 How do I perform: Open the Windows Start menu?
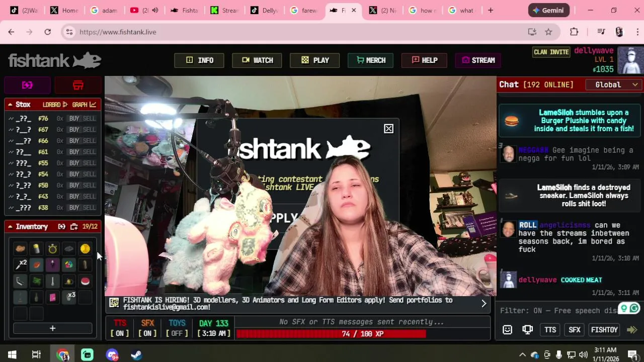tap(12, 355)
